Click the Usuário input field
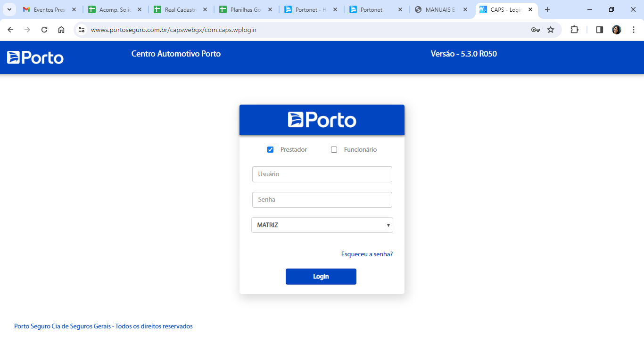Image resolution: width=644 pixels, height=343 pixels. click(x=322, y=174)
